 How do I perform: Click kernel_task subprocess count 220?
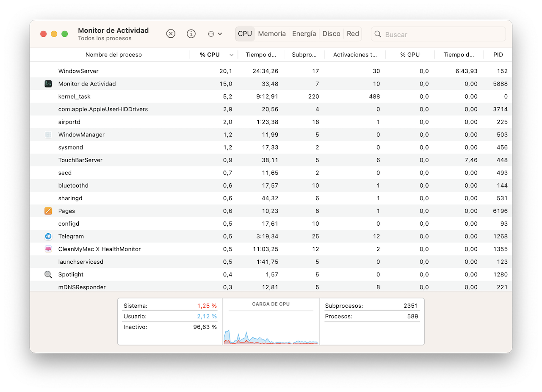314,97
